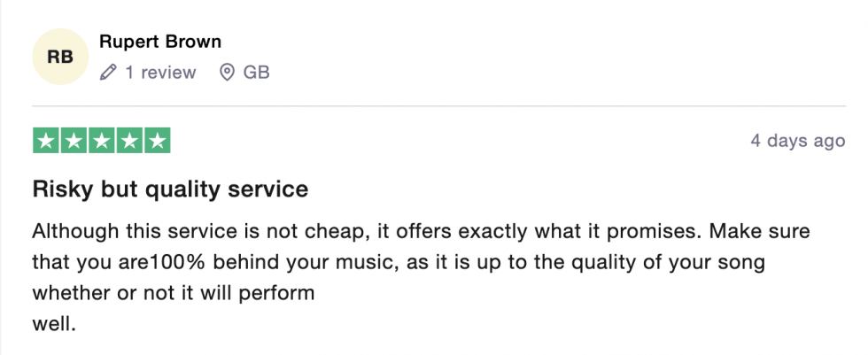
Task: Select the GB country label
Action: coord(256,73)
